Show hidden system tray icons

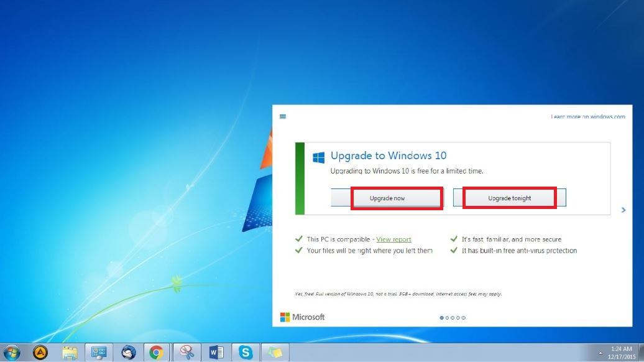[600, 353]
